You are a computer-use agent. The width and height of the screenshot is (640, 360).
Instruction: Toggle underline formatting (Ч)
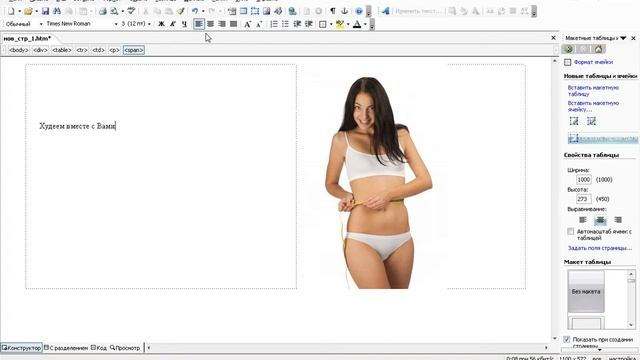pos(184,24)
